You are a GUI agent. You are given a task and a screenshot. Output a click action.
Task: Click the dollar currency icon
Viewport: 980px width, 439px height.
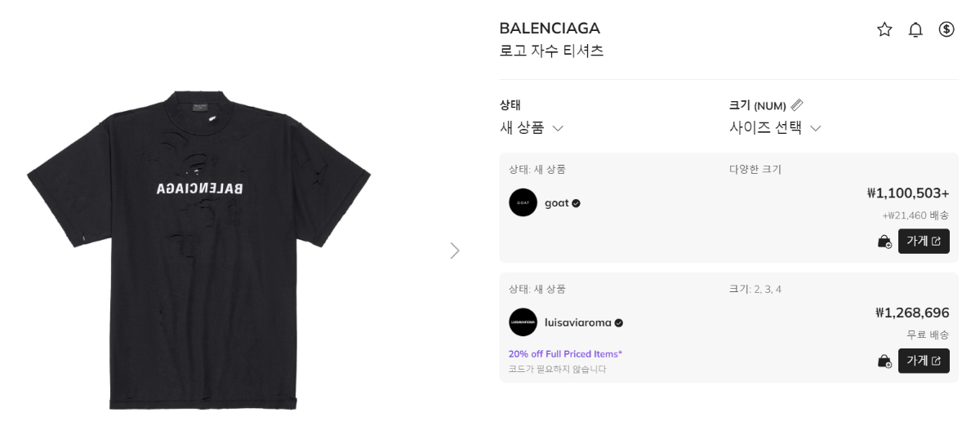pos(947,29)
